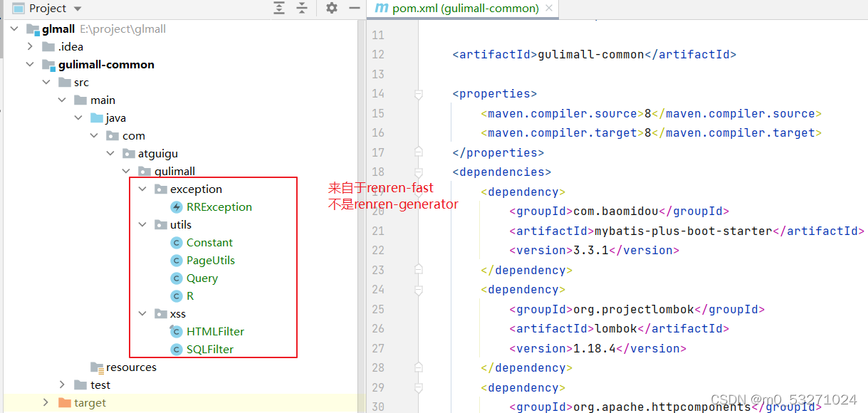Collapse the atguigu package

click(110, 154)
